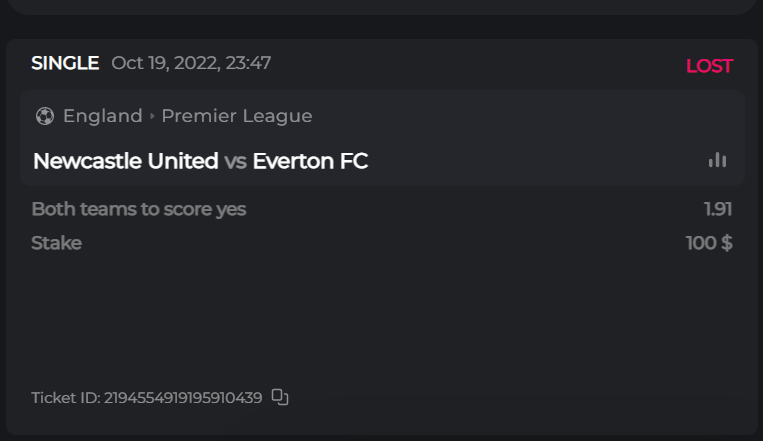Select Newcastle United team name
Screen dimensions: 763x441
click(x=125, y=161)
